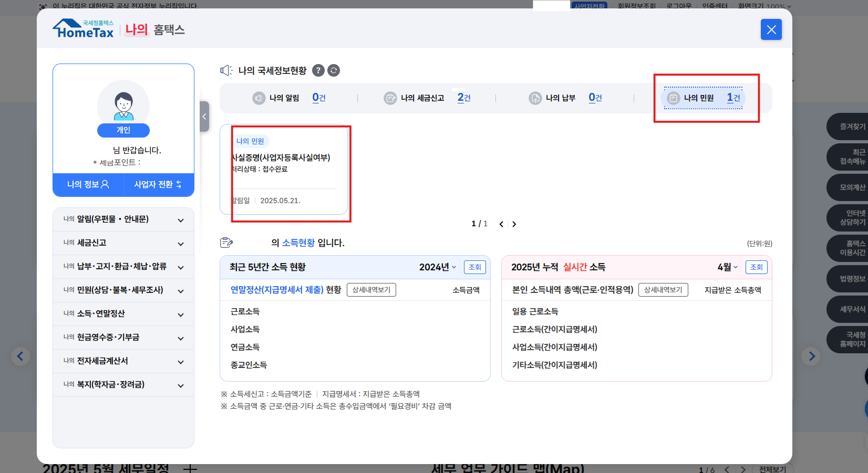The height and width of the screenshot is (473, 868).
Task: Expand 나의 알림(우편물·안내문) menu
Action: (123, 219)
